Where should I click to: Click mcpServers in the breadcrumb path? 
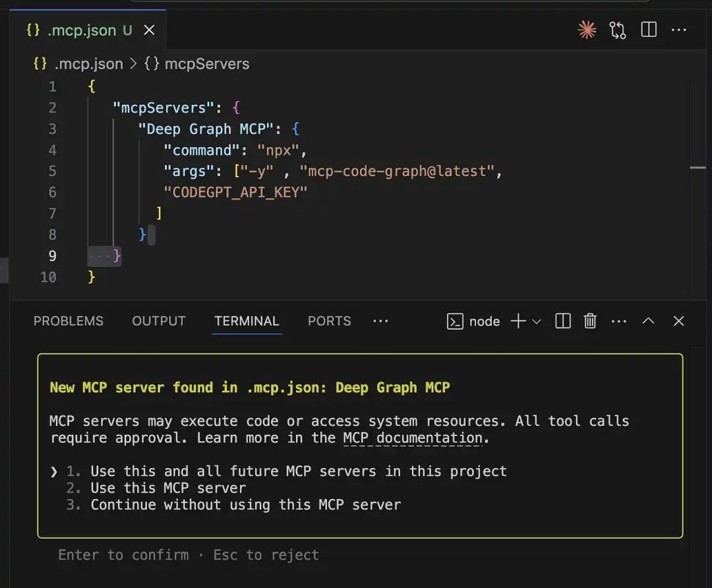(206, 64)
